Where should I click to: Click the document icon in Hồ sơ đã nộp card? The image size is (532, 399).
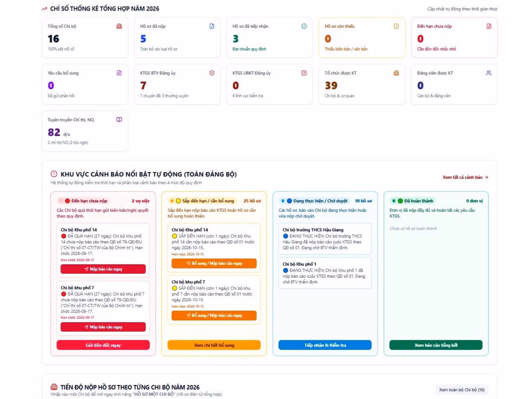tap(212, 26)
